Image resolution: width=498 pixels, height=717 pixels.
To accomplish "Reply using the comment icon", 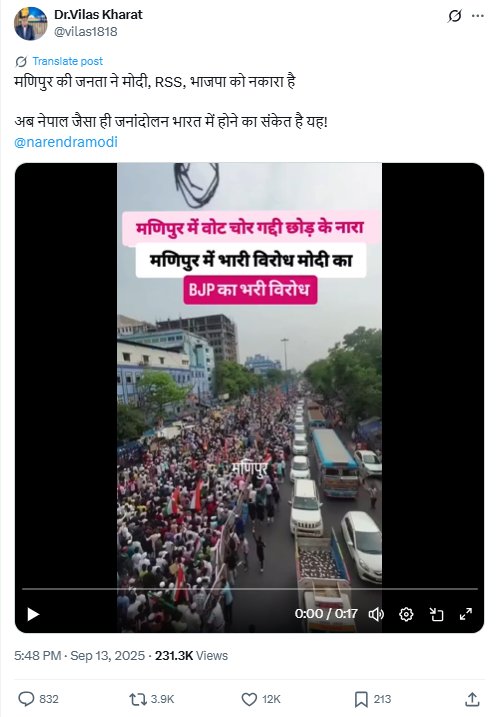I will (x=26, y=699).
